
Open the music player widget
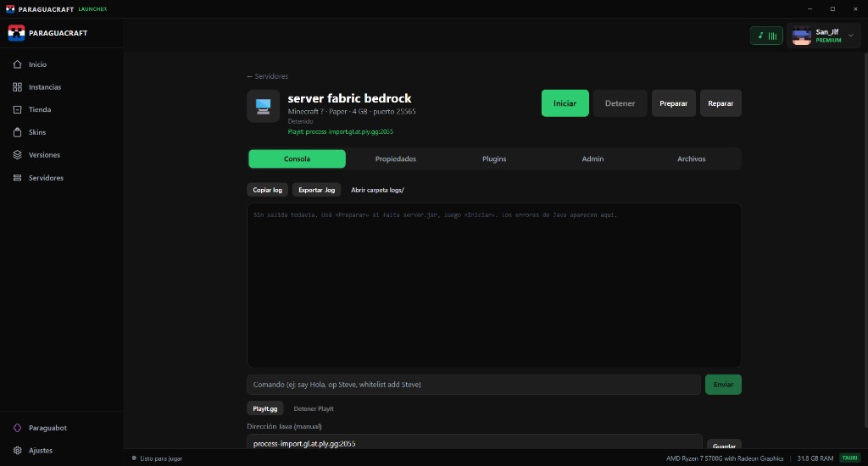[x=766, y=36]
